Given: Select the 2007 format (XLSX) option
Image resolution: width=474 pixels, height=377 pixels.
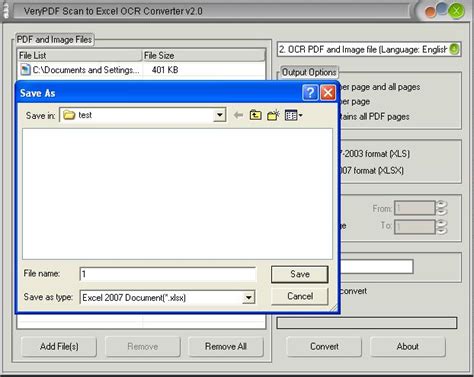Looking at the screenshot, I should tap(372, 171).
